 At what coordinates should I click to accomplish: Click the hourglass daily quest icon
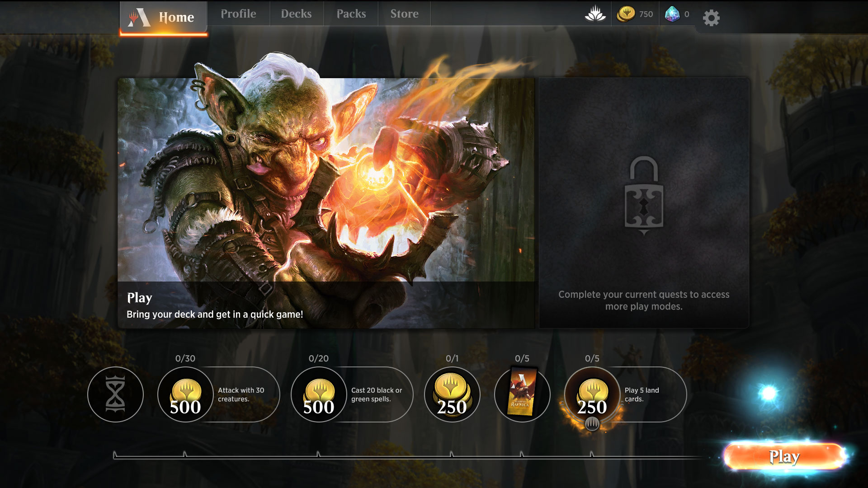pyautogui.click(x=115, y=394)
